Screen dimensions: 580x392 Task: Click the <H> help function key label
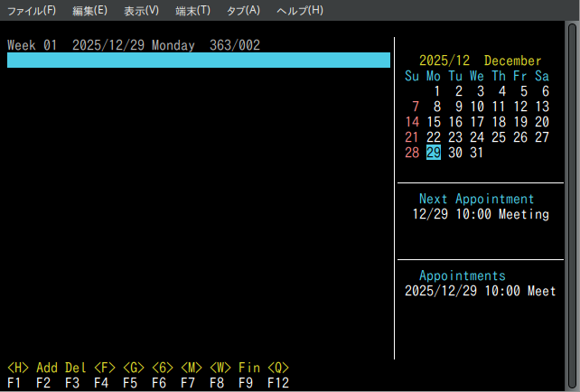[18, 369]
